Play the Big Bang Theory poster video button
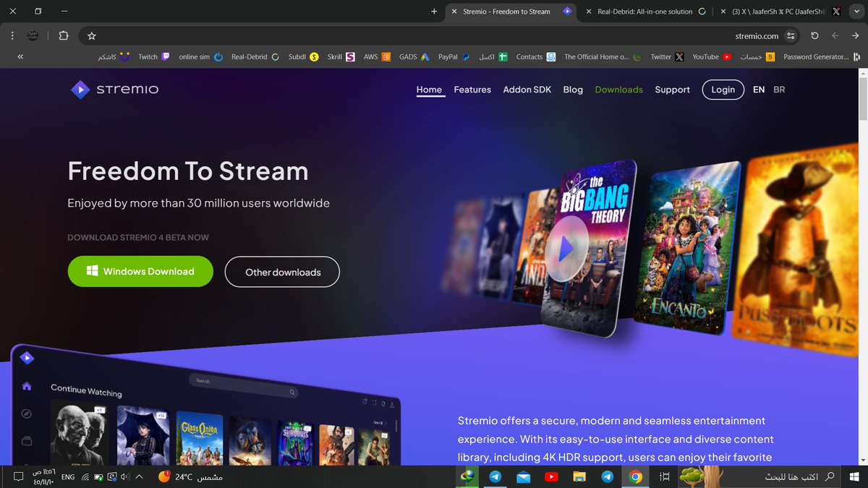 click(566, 249)
